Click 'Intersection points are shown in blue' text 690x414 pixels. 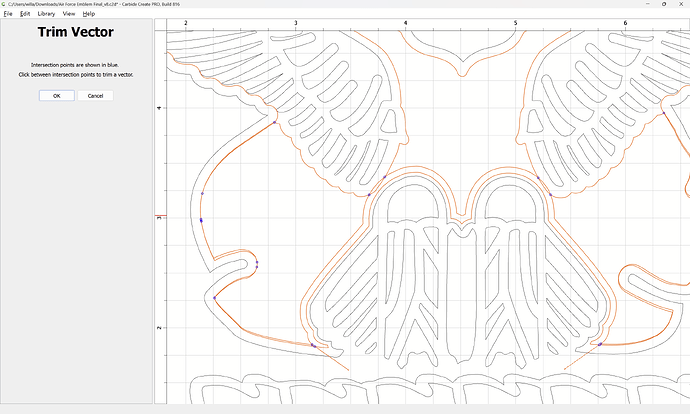point(75,65)
